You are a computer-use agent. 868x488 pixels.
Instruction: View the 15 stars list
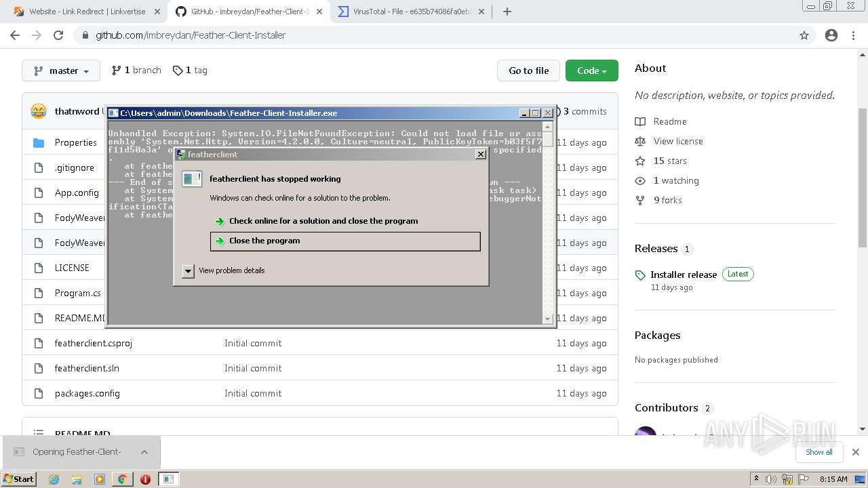(670, 161)
